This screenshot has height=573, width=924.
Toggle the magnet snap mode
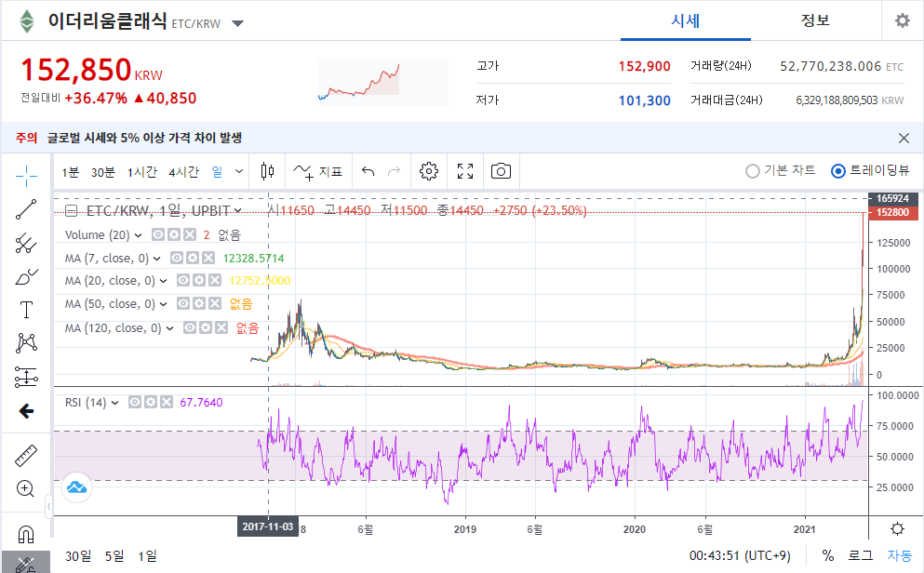tap(26, 534)
